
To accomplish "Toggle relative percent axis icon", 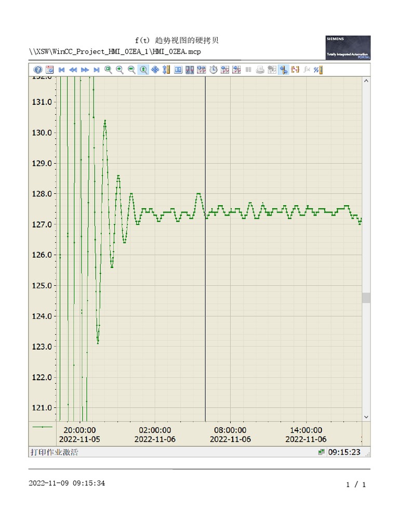I will 318,70.
